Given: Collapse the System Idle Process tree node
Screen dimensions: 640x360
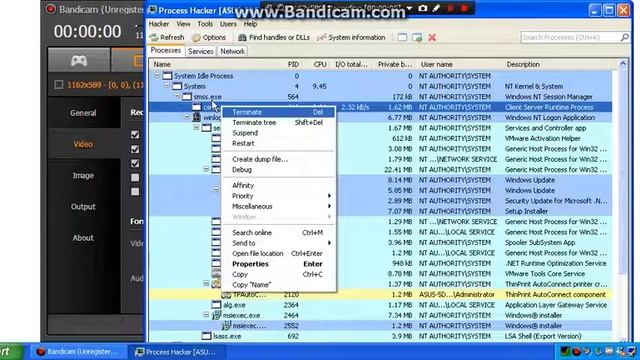Looking at the screenshot, I should (x=157, y=76).
